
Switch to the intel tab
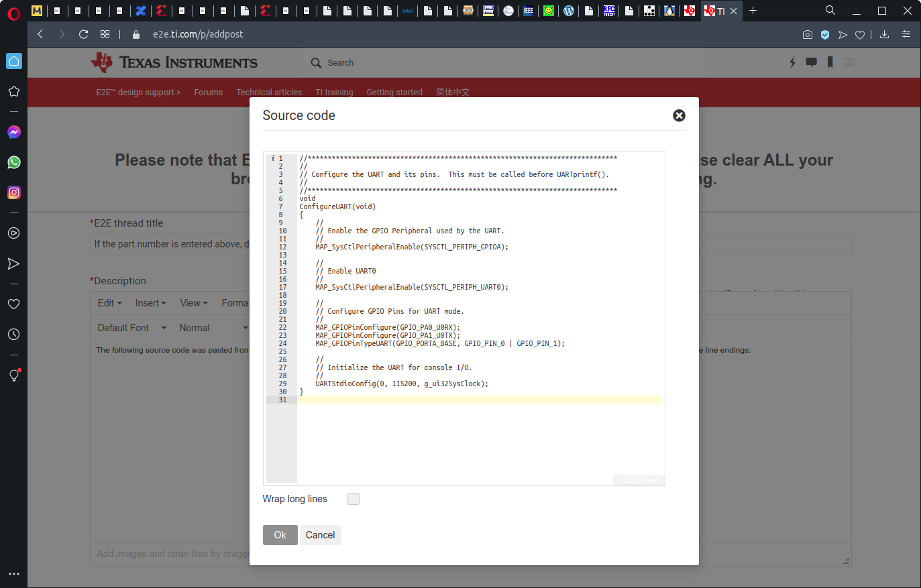[407, 10]
